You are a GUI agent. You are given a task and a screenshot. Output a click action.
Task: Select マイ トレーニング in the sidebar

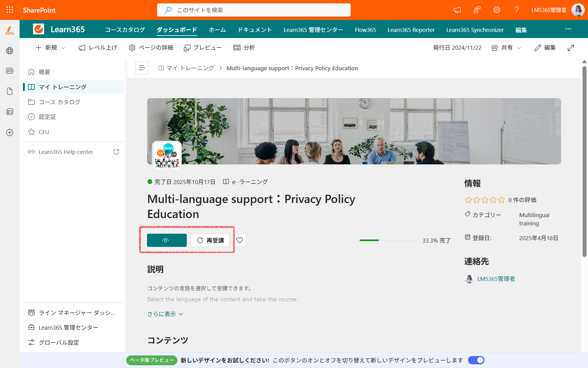pyautogui.click(x=73, y=87)
